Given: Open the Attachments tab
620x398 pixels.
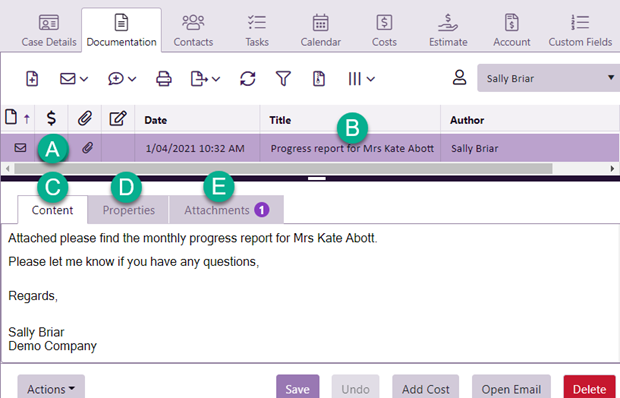Looking at the screenshot, I should [226, 210].
